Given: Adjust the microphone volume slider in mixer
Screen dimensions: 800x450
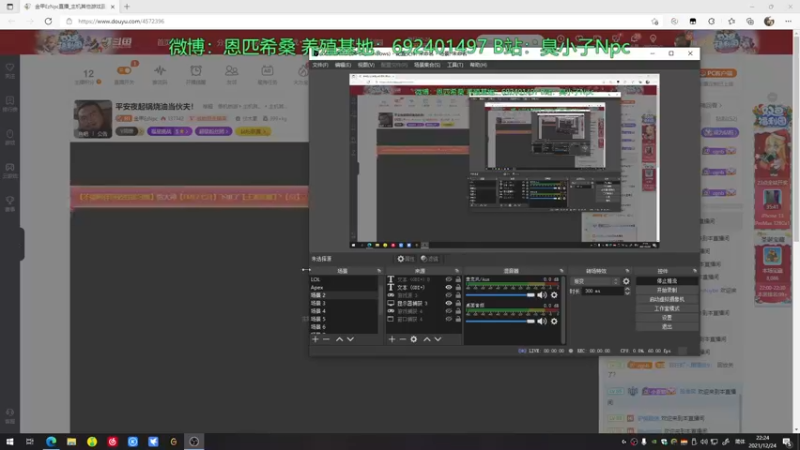Looking at the screenshot, I should (x=500, y=295).
